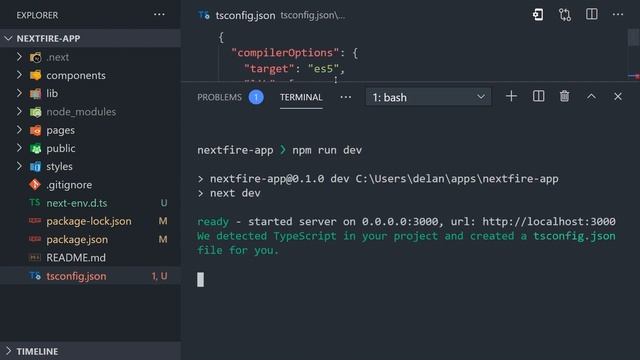Open editor more actions ellipsis
This screenshot has width=640, height=360.
pos(618,15)
